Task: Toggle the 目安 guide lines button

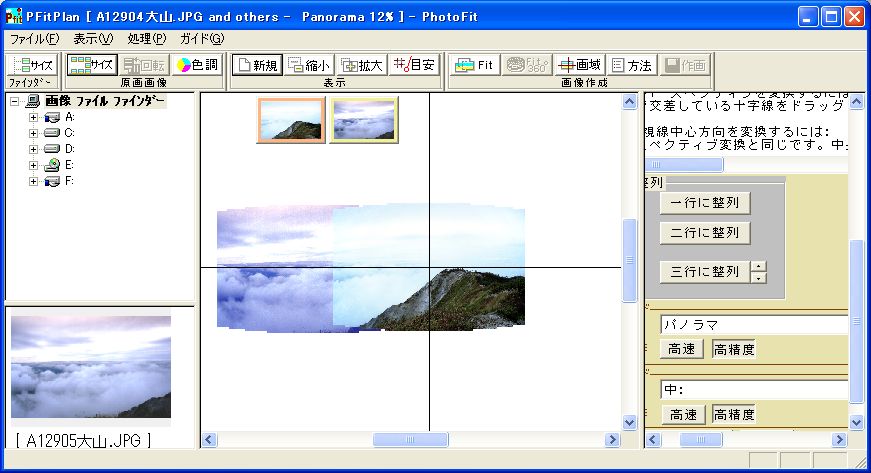Action: 414,65
